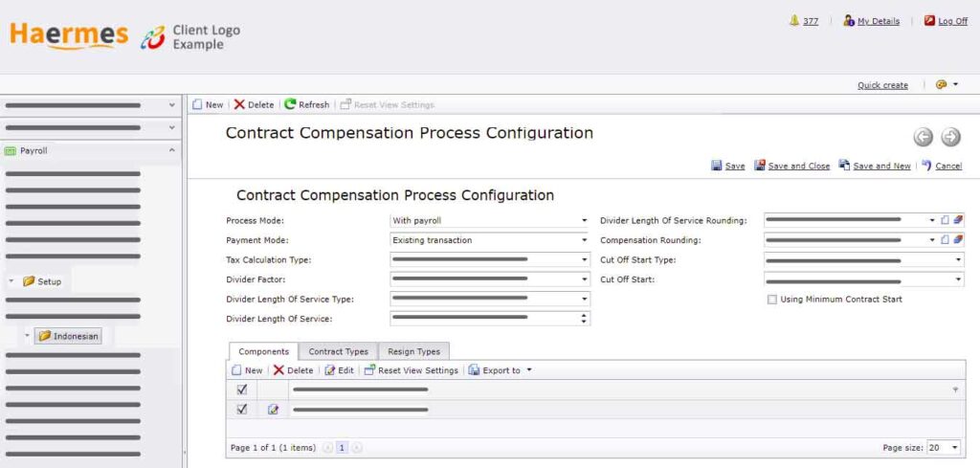Image resolution: width=980 pixels, height=468 pixels.
Task: Collapse the Indonesian folder tree arrow
Action: (27, 336)
